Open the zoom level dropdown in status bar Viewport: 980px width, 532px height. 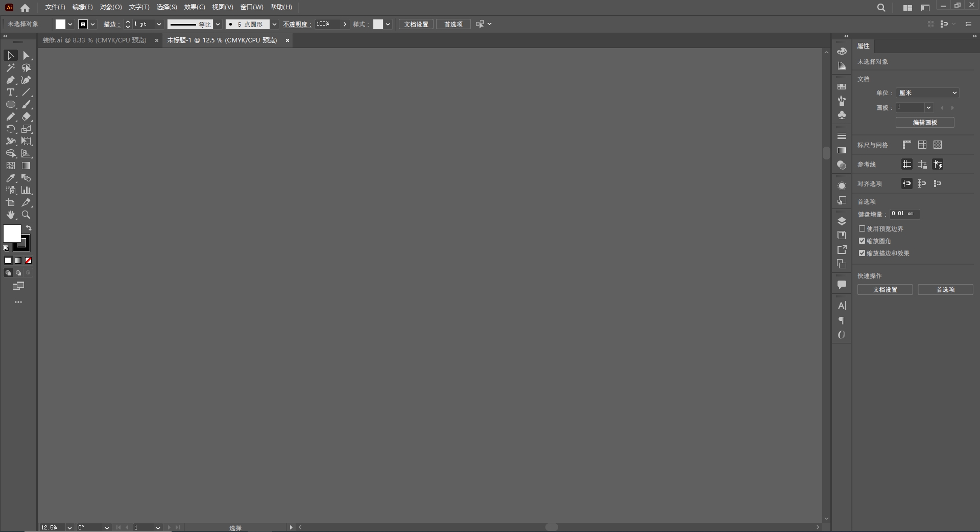[x=69, y=527]
